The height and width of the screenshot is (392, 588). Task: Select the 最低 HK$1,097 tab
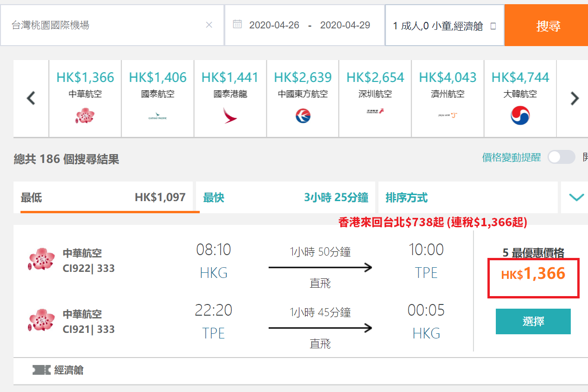[103, 197]
